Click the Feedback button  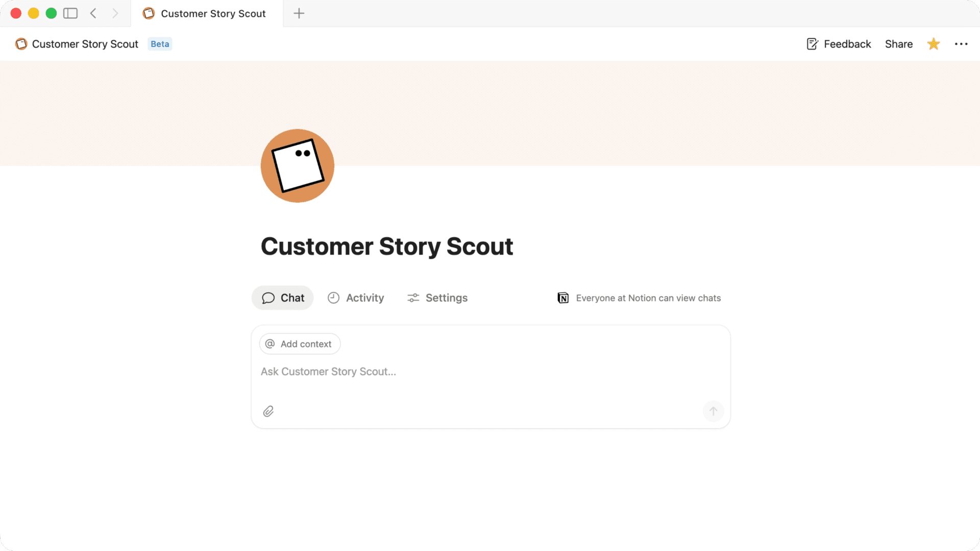pos(839,44)
